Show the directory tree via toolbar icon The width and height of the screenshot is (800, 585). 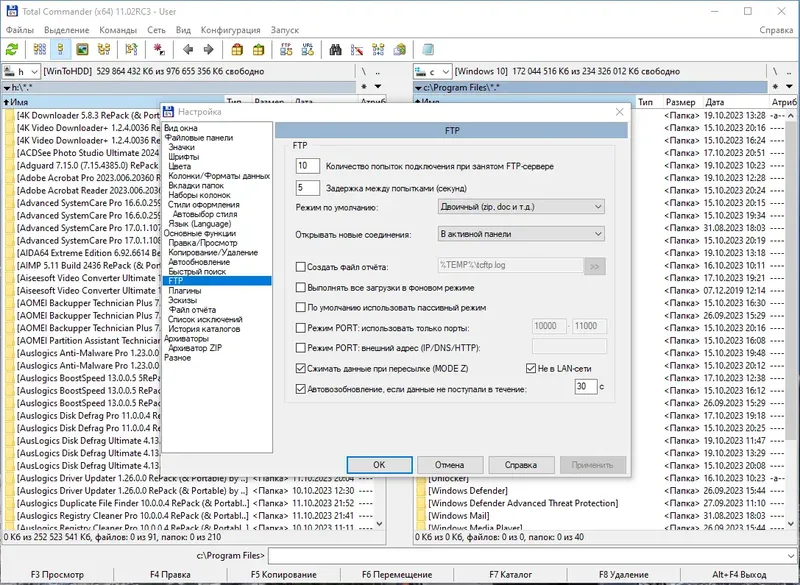[104, 49]
